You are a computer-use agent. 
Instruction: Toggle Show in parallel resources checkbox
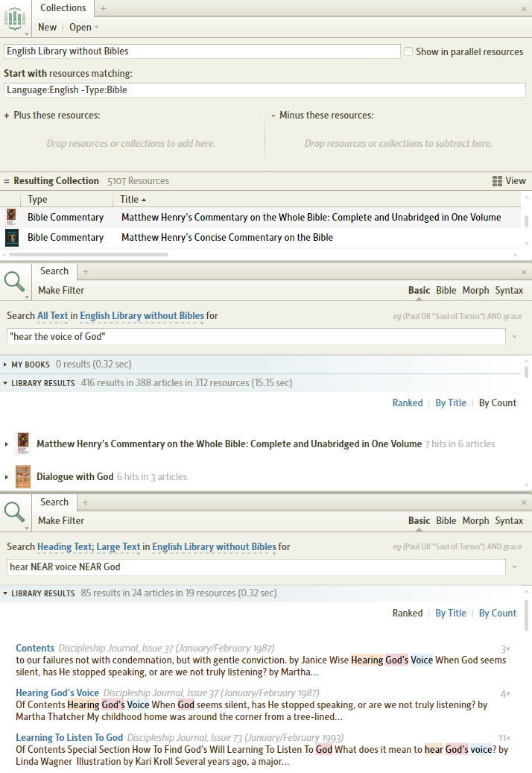pyautogui.click(x=408, y=51)
